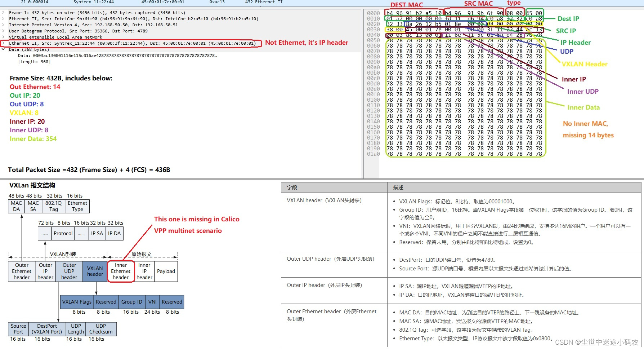Click the UDP Checksum field box
Image resolution: width=644 pixels, height=349 pixels.
[101, 329]
